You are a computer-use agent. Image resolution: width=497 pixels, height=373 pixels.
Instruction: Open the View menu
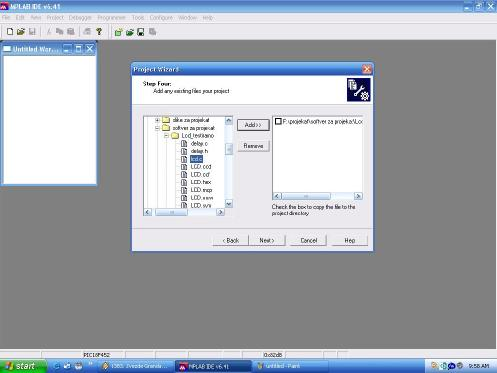(36, 18)
